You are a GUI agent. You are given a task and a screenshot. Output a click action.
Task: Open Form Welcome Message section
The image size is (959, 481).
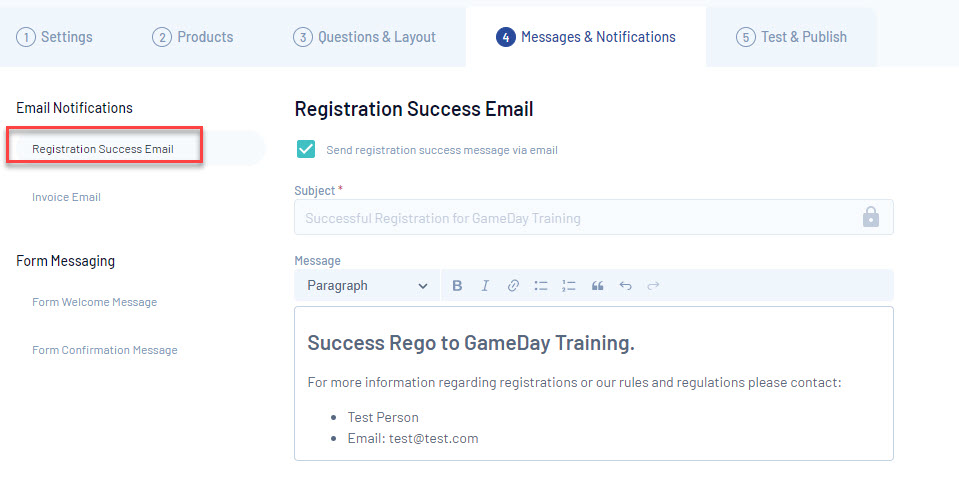tap(94, 302)
